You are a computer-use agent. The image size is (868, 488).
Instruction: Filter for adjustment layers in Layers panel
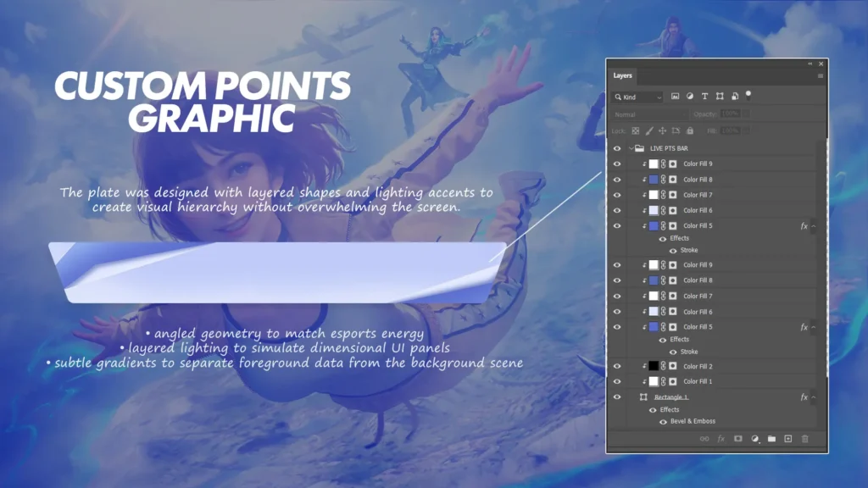[690, 97]
